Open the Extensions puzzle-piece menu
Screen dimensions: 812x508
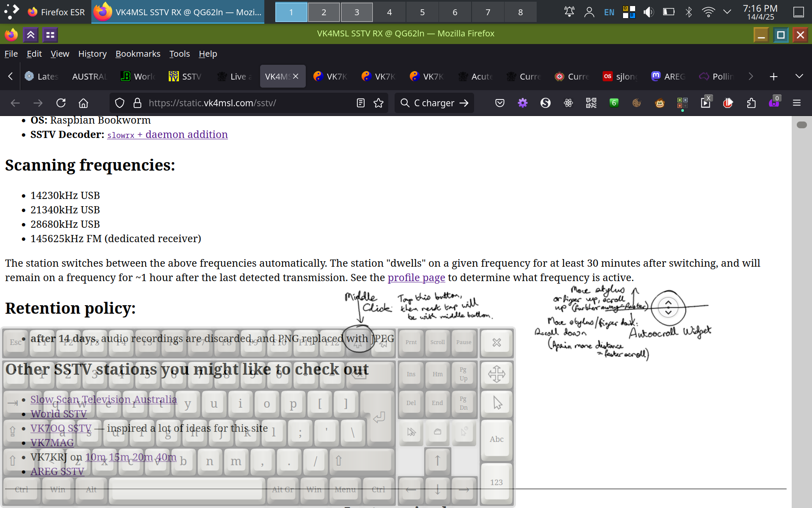[751, 103]
